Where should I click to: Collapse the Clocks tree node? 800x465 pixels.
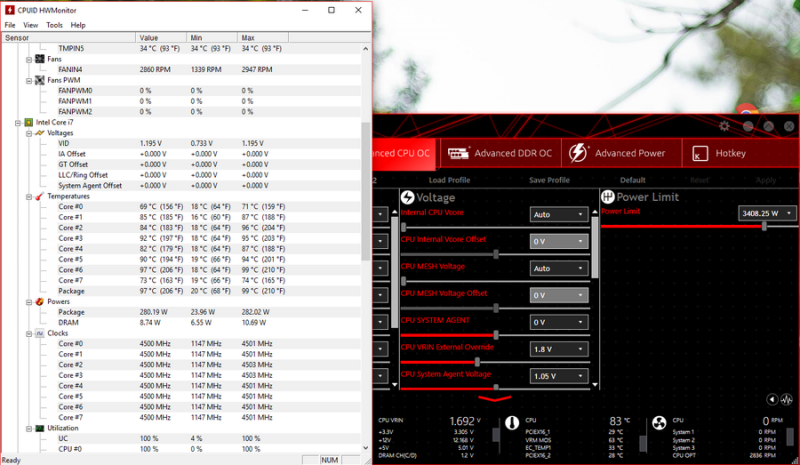[29, 334]
